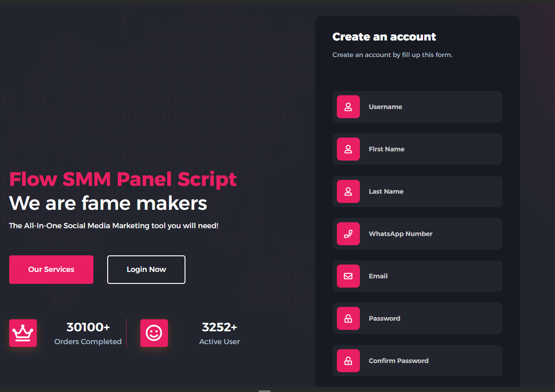Click the envelope icon beside Email
This screenshot has width=555, height=392.
[348, 276]
